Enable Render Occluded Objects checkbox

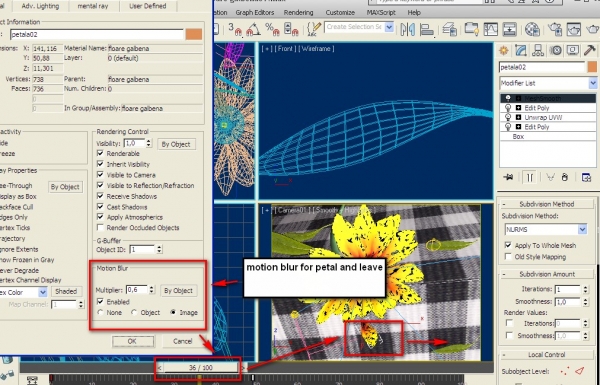coord(101,228)
